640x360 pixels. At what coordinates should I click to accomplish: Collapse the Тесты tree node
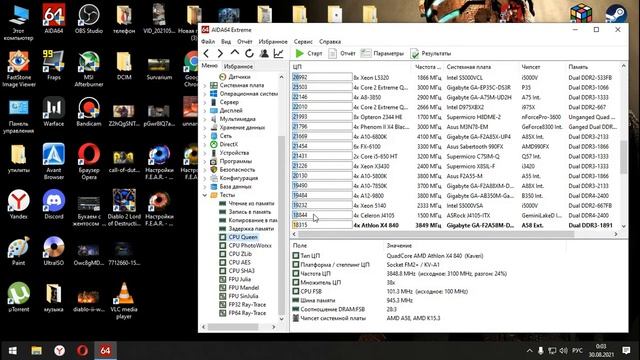point(205,195)
